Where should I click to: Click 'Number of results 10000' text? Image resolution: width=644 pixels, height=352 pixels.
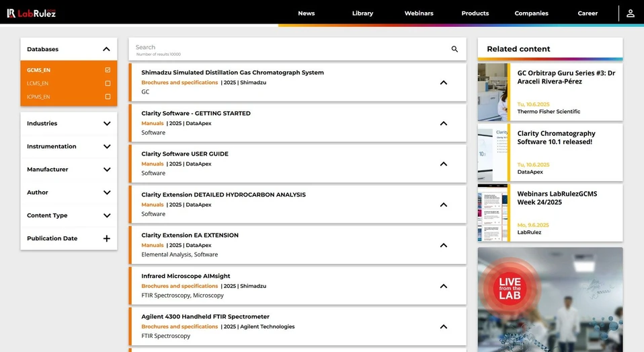click(158, 55)
